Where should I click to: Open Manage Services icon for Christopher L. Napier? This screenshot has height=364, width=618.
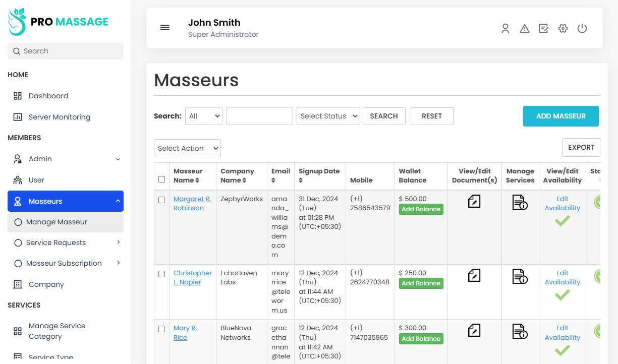[520, 276]
